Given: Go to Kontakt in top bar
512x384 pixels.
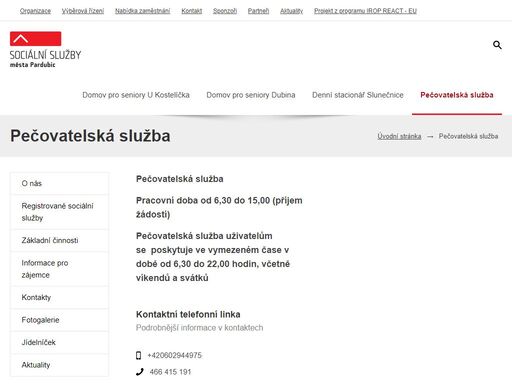Looking at the screenshot, I should click(x=192, y=11).
